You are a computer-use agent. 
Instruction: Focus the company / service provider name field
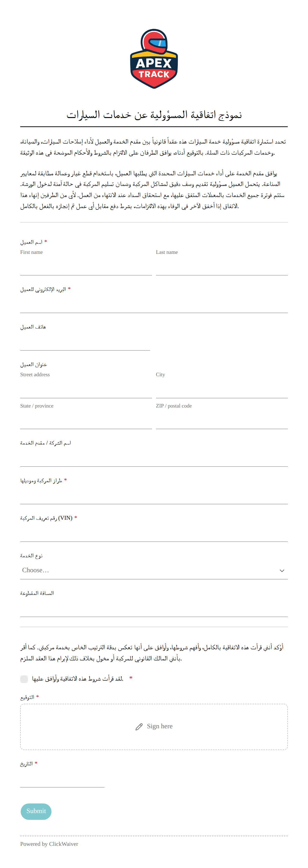(154, 458)
